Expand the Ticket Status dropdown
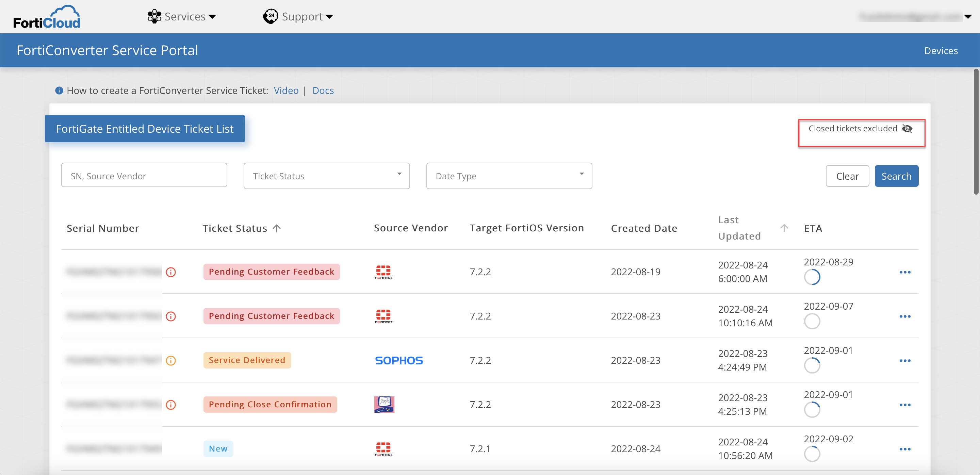This screenshot has height=475, width=980. (326, 176)
